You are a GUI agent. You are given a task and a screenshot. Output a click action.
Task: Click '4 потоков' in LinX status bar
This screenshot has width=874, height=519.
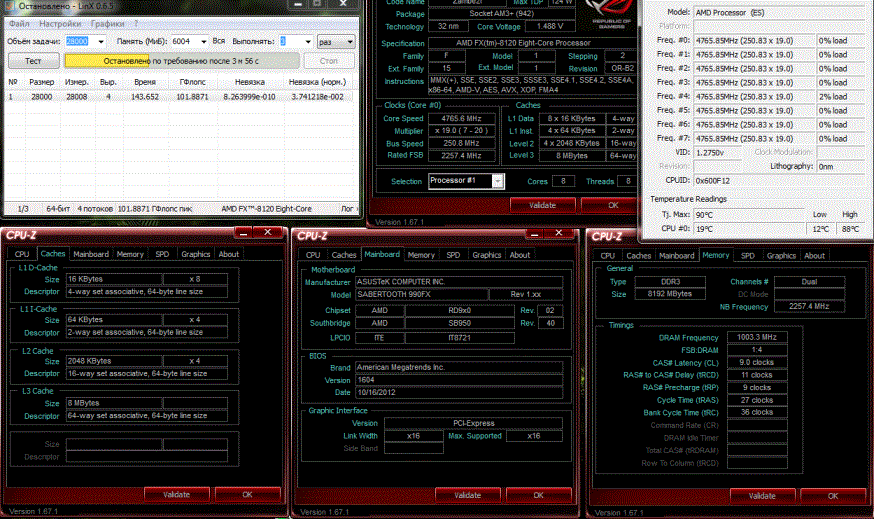(x=94, y=208)
